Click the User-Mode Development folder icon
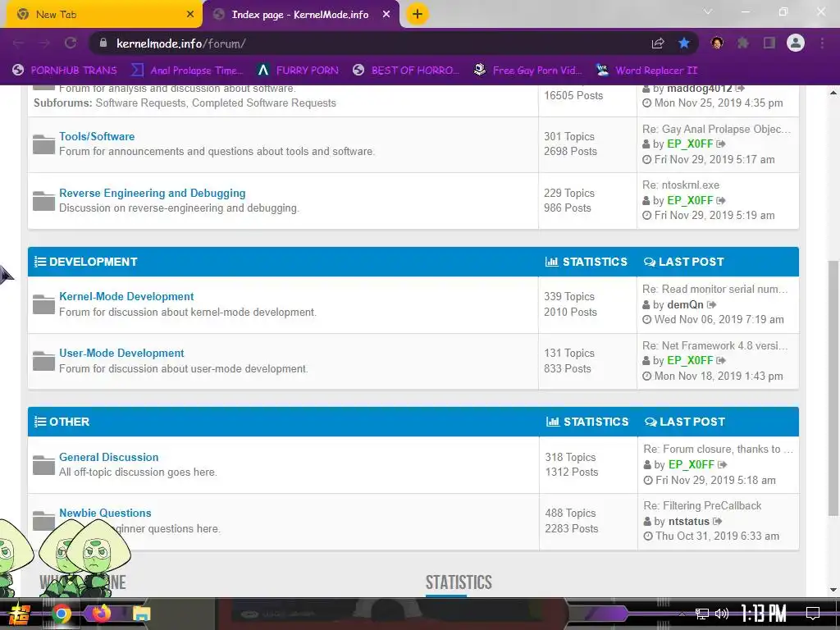This screenshot has width=840, height=630. pos(43,361)
